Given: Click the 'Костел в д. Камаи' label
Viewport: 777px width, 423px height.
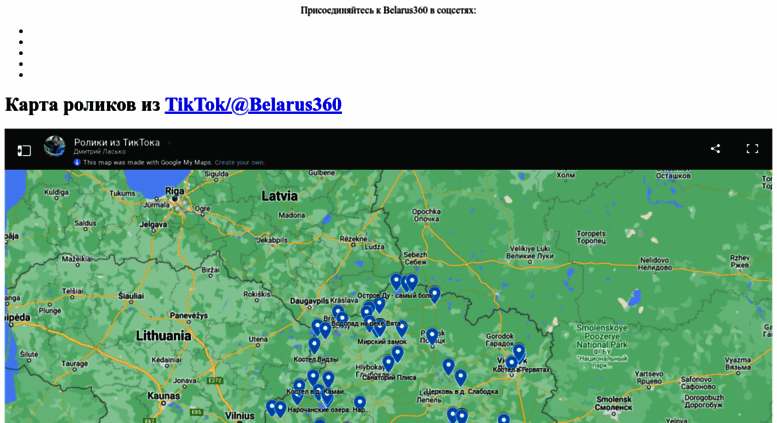Looking at the screenshot, I should click(x=315, y=391).
